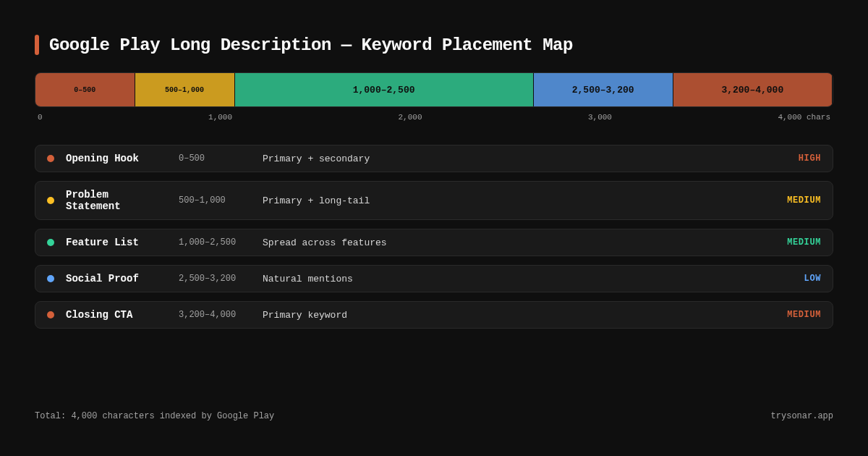Click the '4,000 chars' axis label
This screenshot has height=456, width=868.
tap(804, 117)
